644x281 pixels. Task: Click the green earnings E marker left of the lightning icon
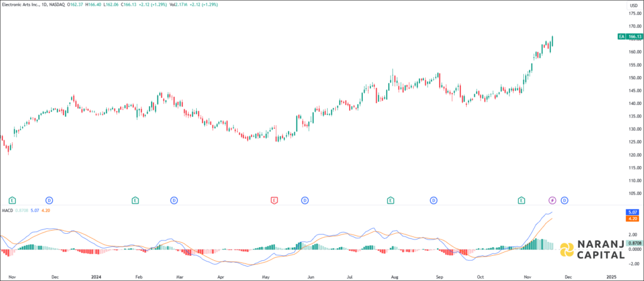tap(521, 200)
